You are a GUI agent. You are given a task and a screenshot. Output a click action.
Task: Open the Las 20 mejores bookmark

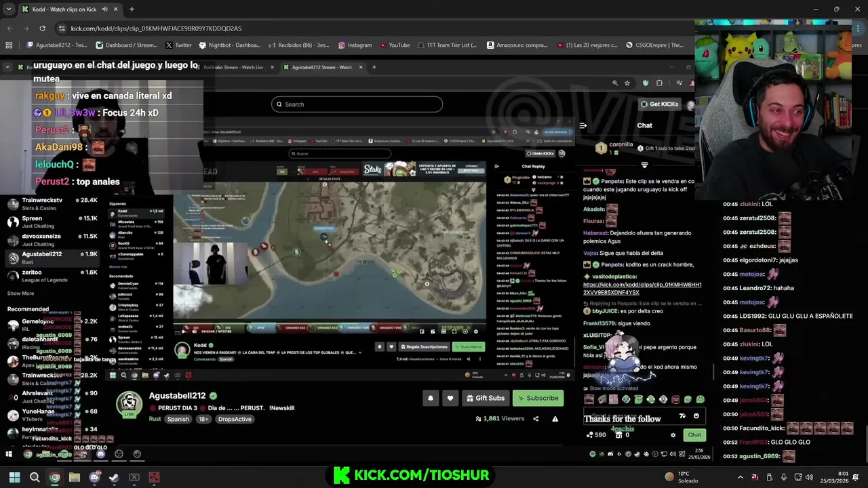point(587,45)
